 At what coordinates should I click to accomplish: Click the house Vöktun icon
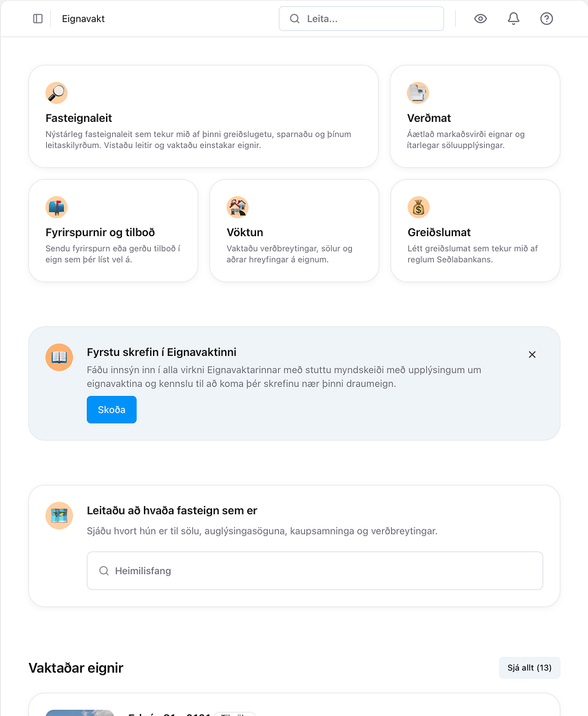(x=238, y=207)
